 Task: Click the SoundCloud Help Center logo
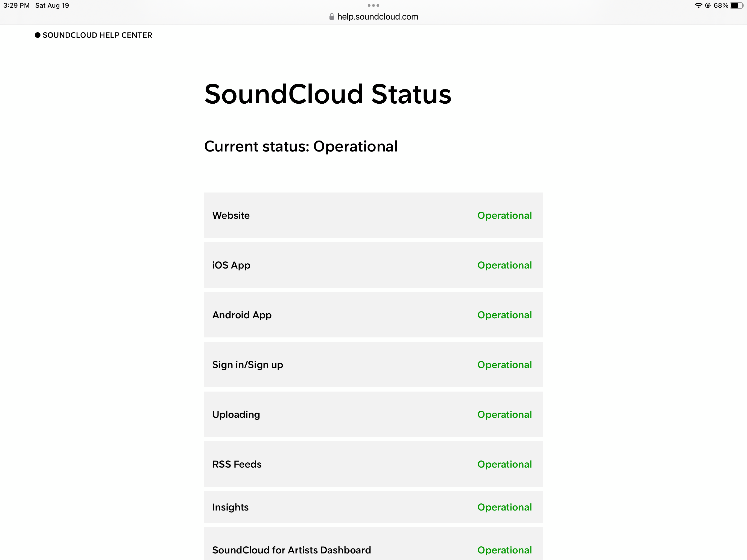(94, 36)
